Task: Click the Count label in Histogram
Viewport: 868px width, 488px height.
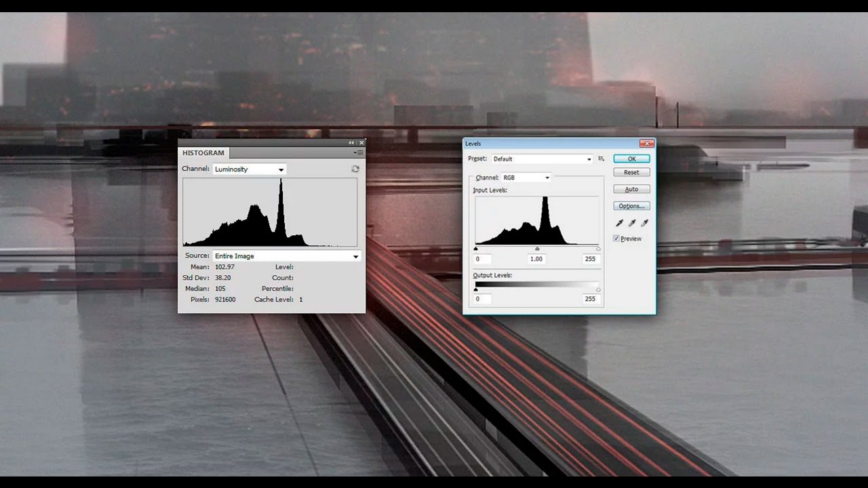Action: pos(283,278)
